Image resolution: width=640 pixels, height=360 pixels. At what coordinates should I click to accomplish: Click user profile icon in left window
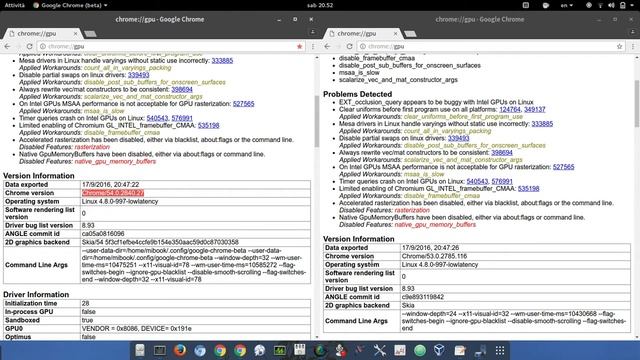[x=313, y=32]
